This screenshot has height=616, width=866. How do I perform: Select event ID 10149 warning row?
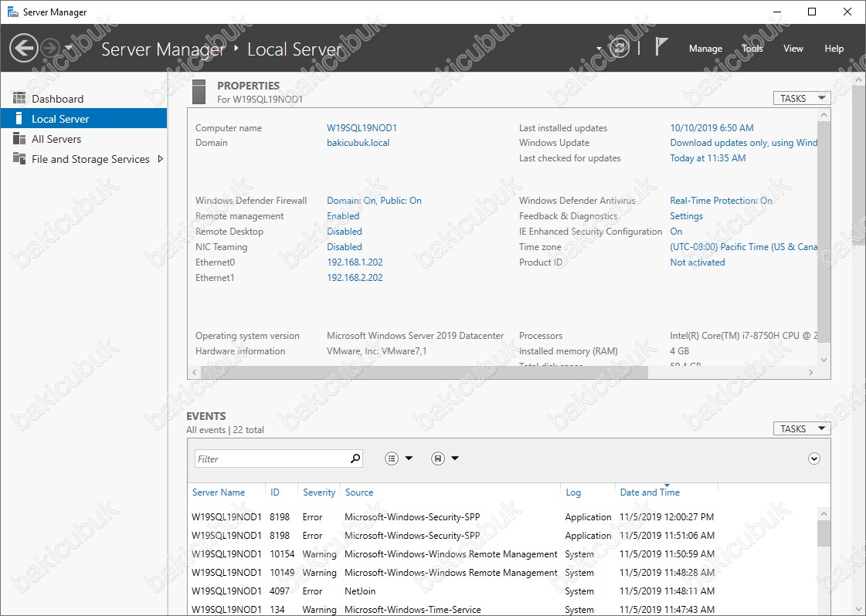tap(503, 573)
